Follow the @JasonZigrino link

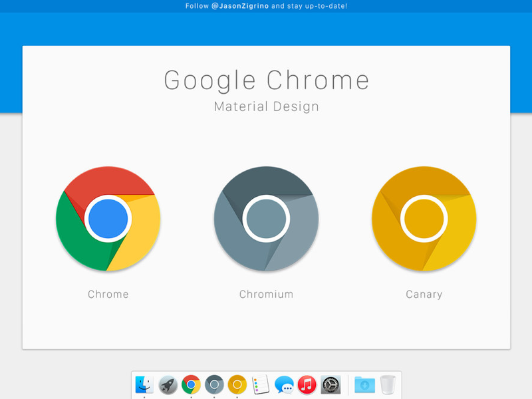(240, 6)
